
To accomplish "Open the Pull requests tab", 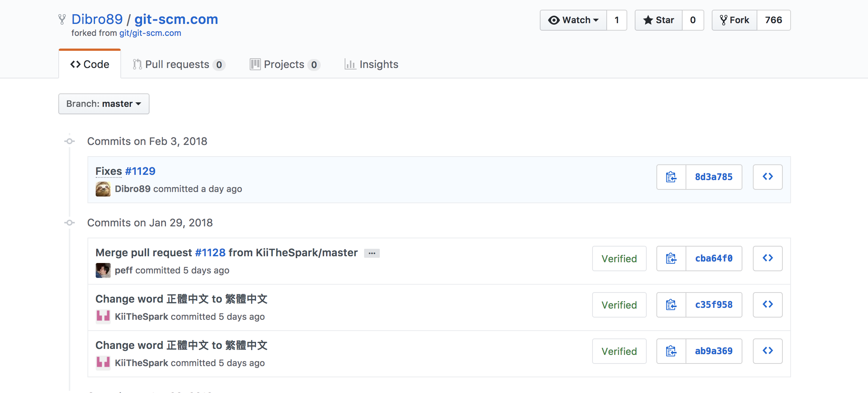I will tap(179, 65).
